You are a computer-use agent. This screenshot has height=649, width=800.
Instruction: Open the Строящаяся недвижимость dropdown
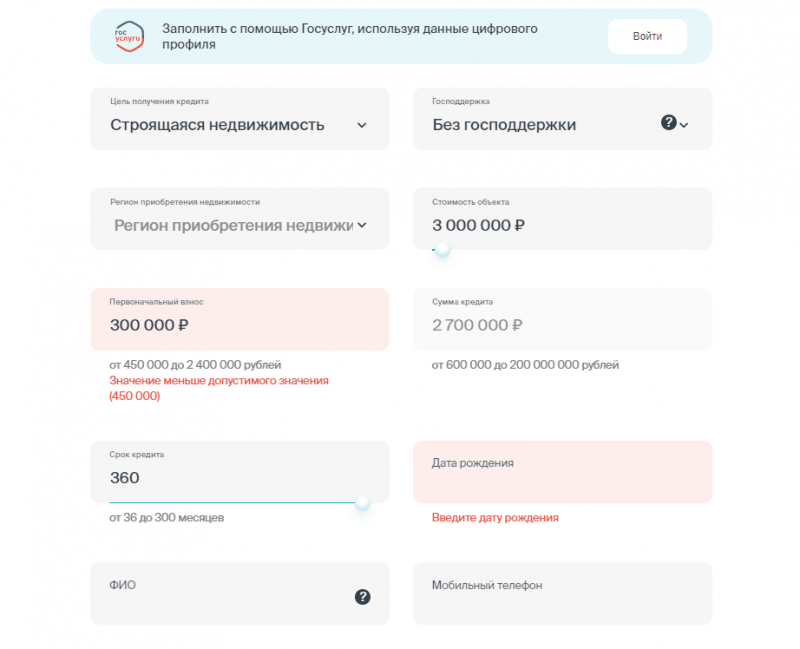pyautogui.click(x=240, y=125)
